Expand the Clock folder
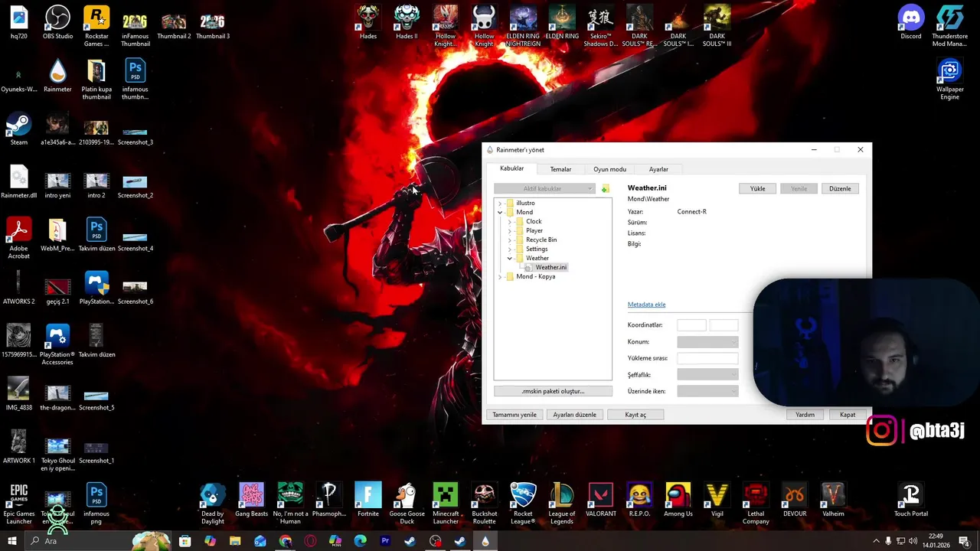The height and width of the screenshot is (551, 980). [510, 221]
